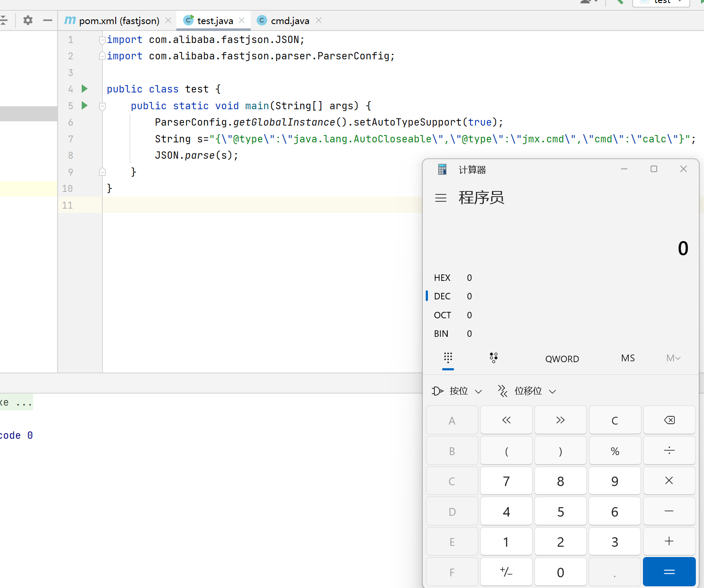Click the plus/minus sign toggle key
Screen dimensions: 704x588
pyautogui.click(x=506, y=572)
